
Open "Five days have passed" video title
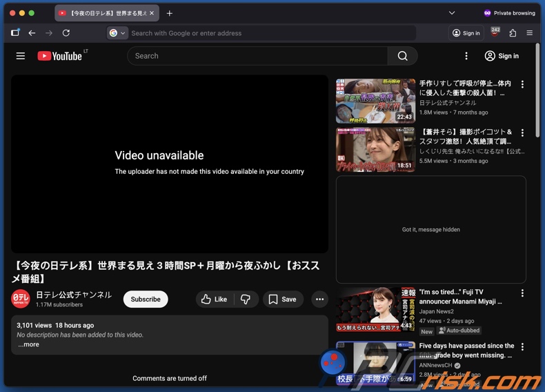[466, 351]
